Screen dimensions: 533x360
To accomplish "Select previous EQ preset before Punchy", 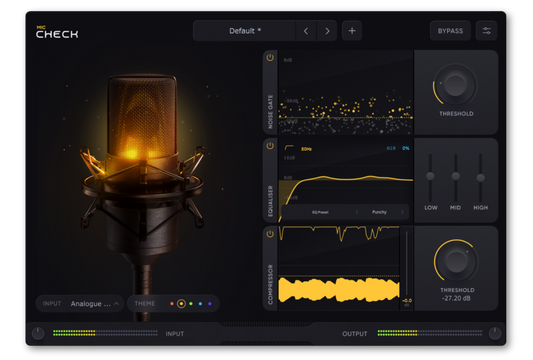I will 357,212.
